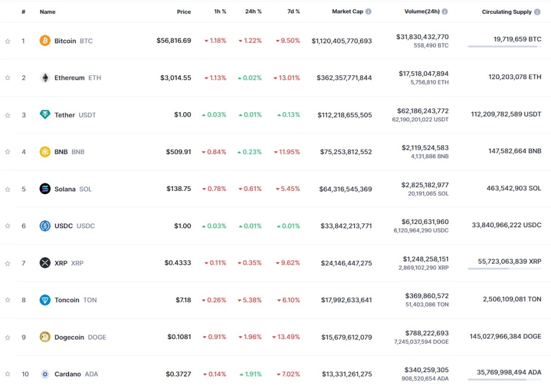Click the BNB logo icon
Viewport: 551px width, 392px height.
point(44,151)
